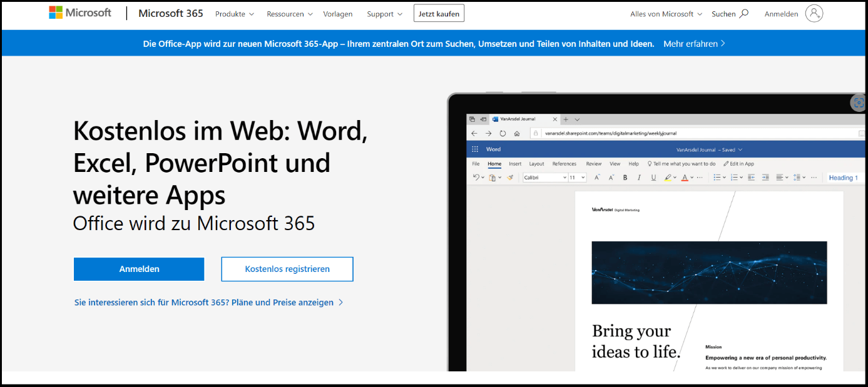Click the line spacing icon
The width and height of the screenshot is (868, 387).
tap(797, 178)
